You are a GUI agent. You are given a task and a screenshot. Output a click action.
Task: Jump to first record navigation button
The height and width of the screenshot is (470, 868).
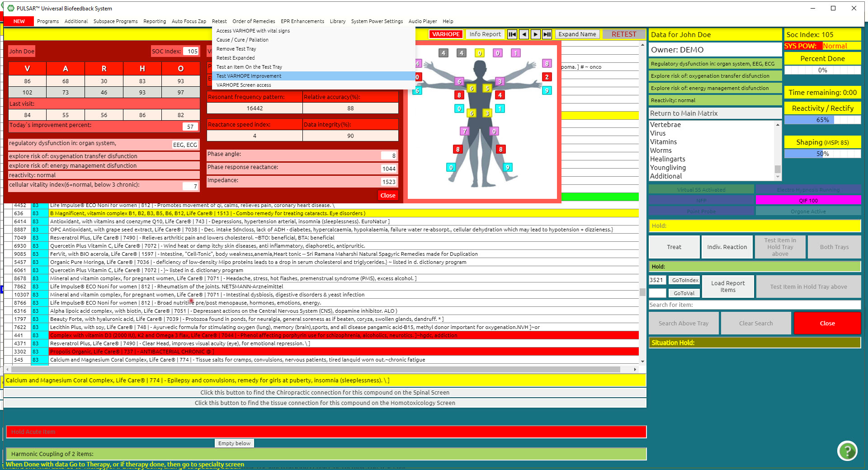tap(512, 34)
